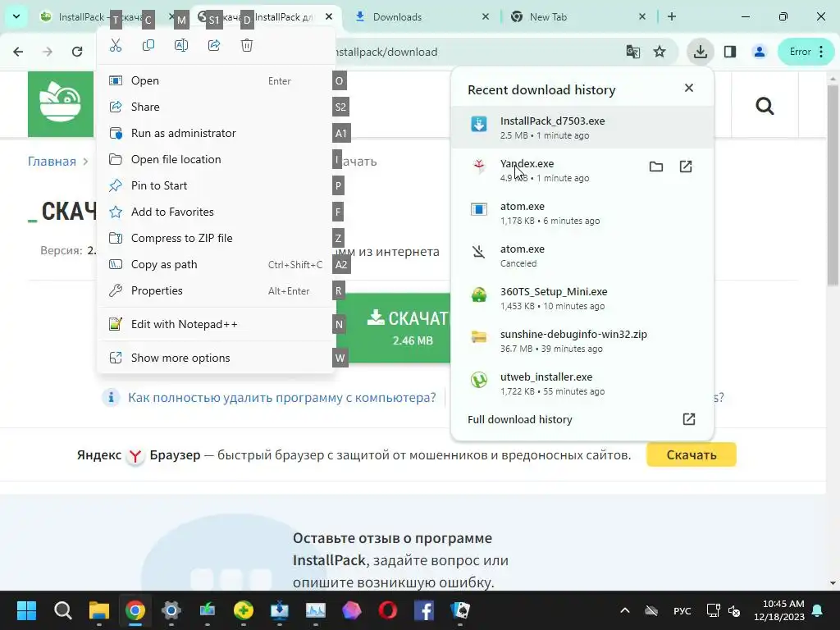
Task: Open File Explorer from taskbar
Action: [99, 610]
